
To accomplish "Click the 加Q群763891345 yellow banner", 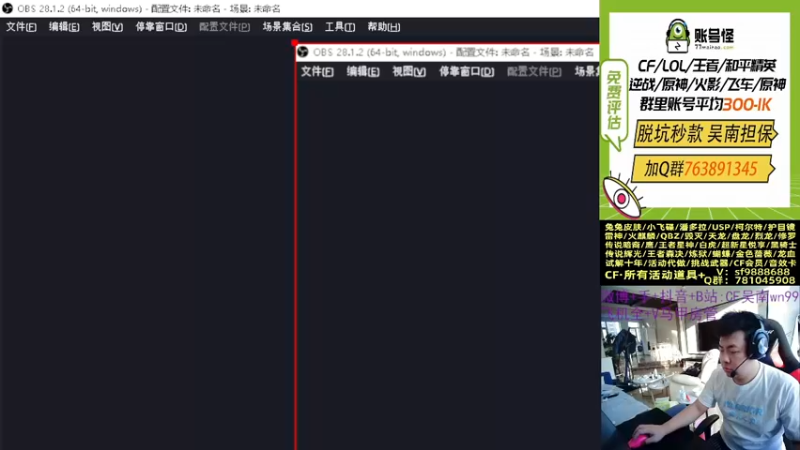I will (703, 168).
